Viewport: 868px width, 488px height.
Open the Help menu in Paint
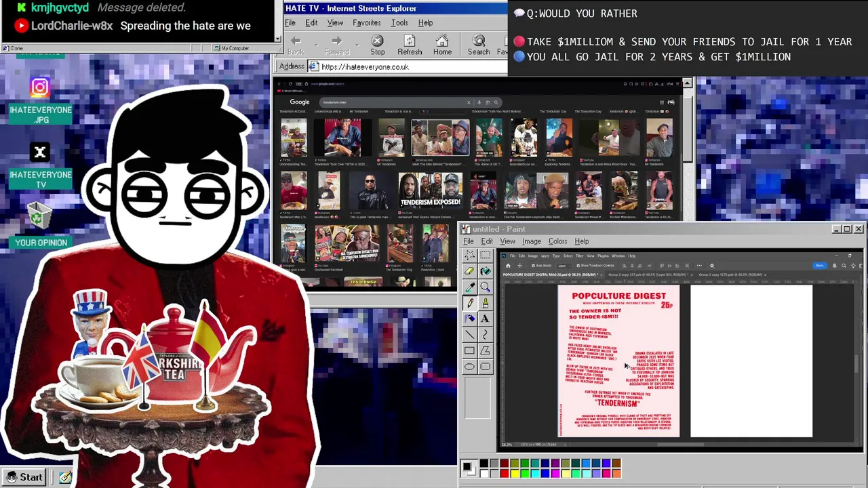pyautogui.click(x=582, y=241)
